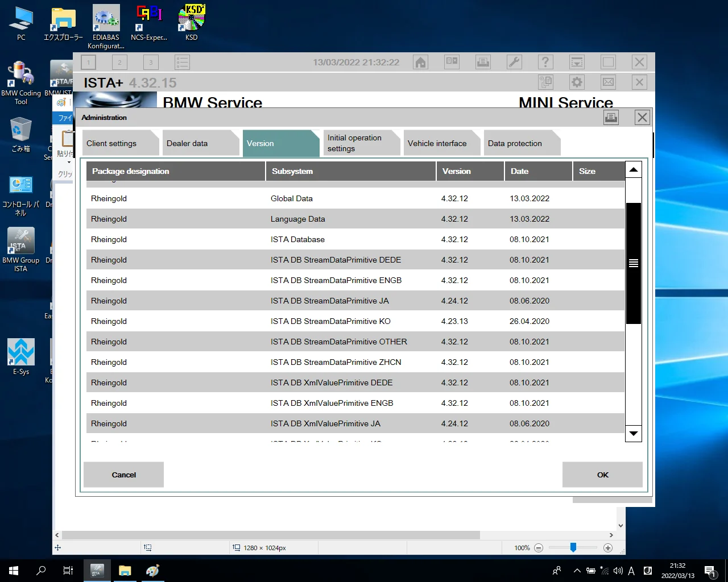
Task: Click the Date column header
Action: pyautogui.click(x=538, y=171)
